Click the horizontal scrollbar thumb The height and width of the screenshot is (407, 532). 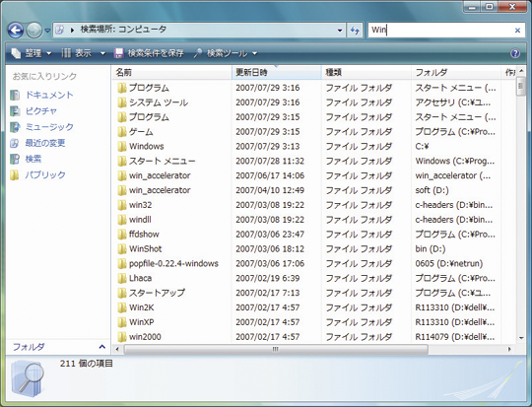coord(276,349)
